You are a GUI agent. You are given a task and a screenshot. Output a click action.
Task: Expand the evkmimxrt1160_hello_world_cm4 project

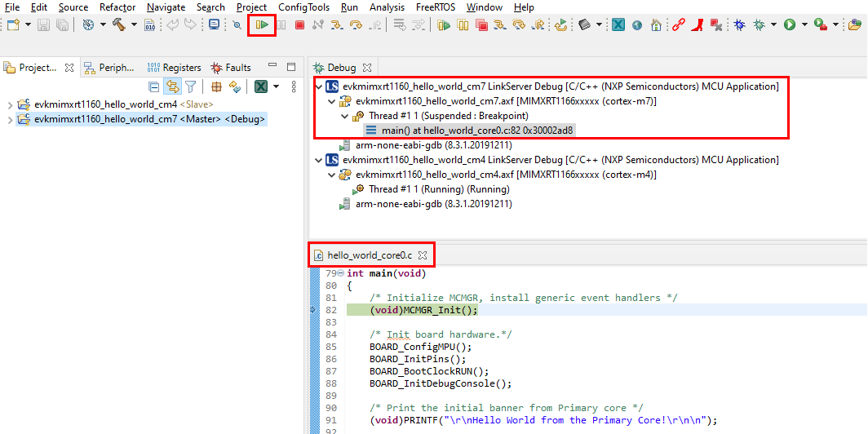point(9,104)
